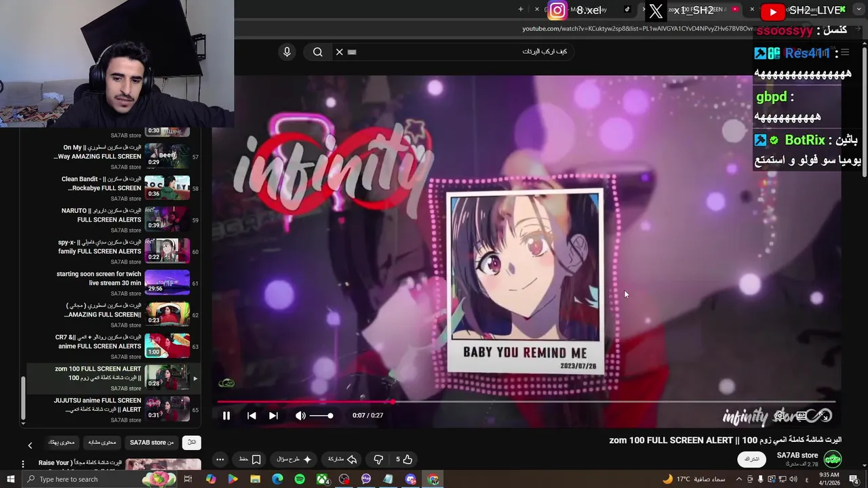The width and height of the screenshot is (868, 488).
Task: Select the محتوى يهمّك chip
Action: click(62, 443)
